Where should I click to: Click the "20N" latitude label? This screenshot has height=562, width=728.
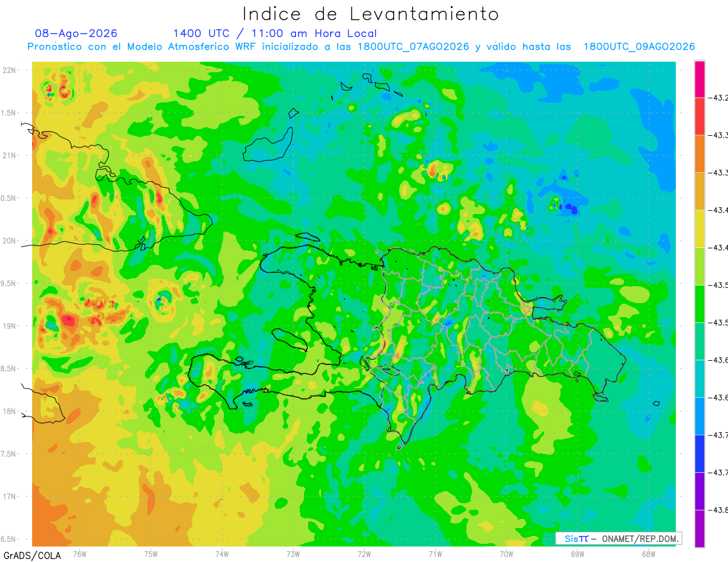tap(9, 241)
